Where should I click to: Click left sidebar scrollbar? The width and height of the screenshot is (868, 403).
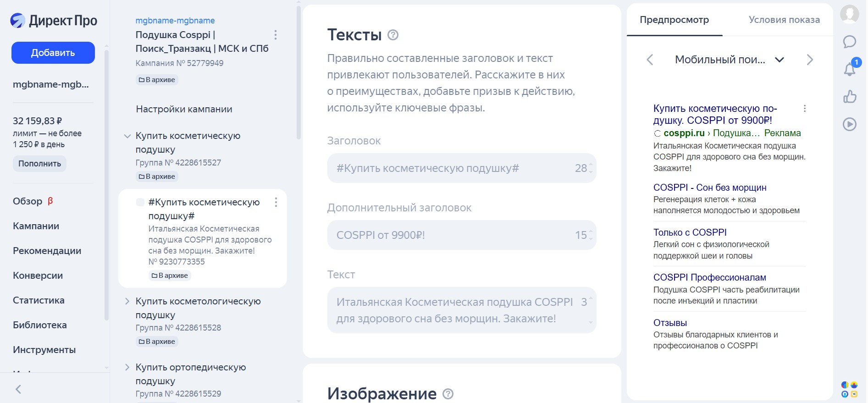coord(106,185)
